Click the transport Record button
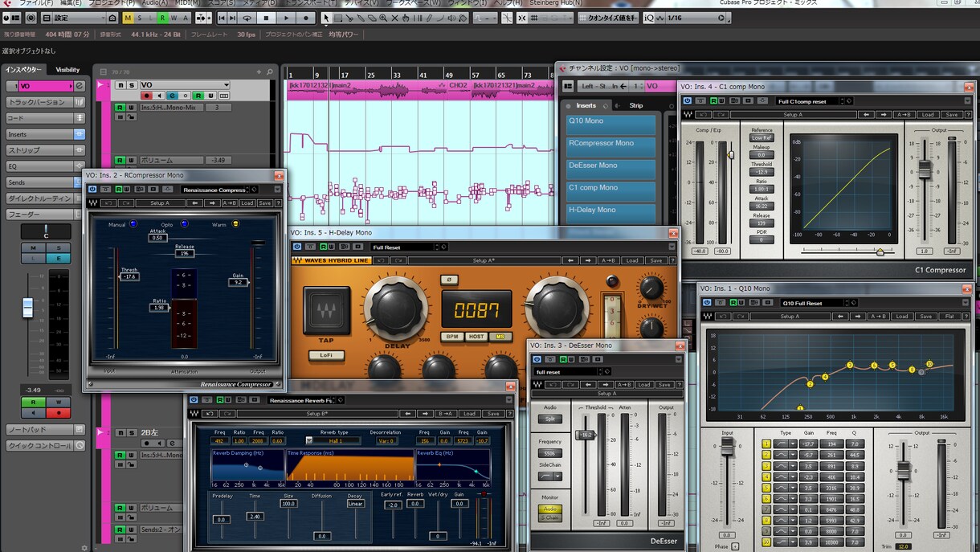This screenshot has width=980, height=552. [305, 18]
